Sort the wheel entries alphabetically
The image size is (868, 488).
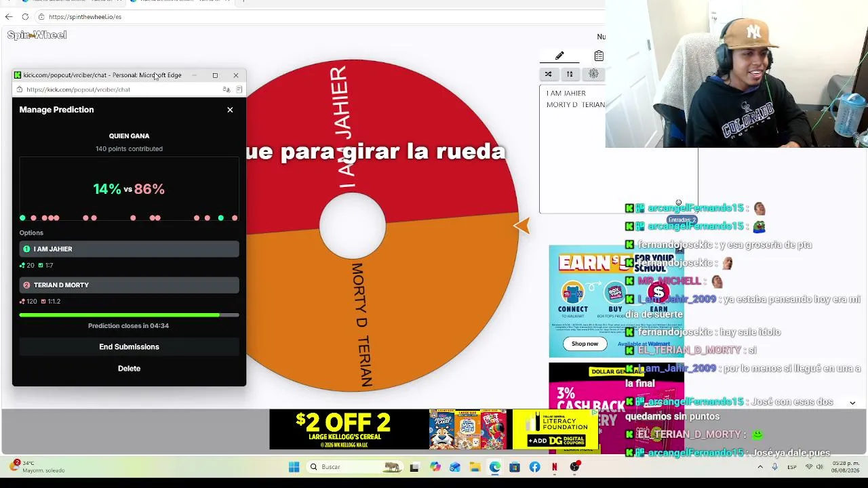pos(570,74)
